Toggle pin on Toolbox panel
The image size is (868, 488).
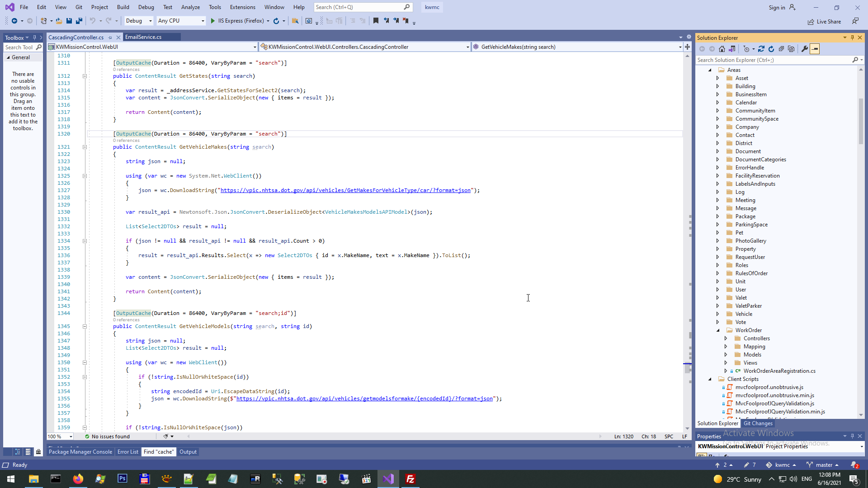tap(34, 38)
